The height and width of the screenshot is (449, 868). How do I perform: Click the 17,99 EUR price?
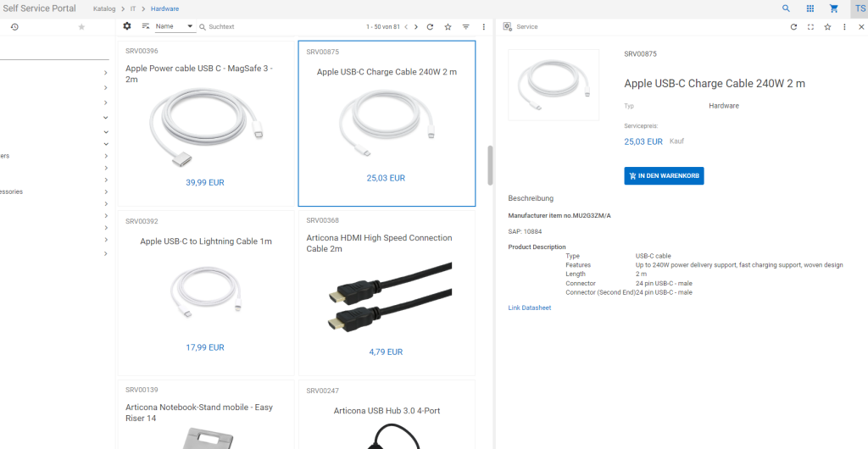point(205,347)
